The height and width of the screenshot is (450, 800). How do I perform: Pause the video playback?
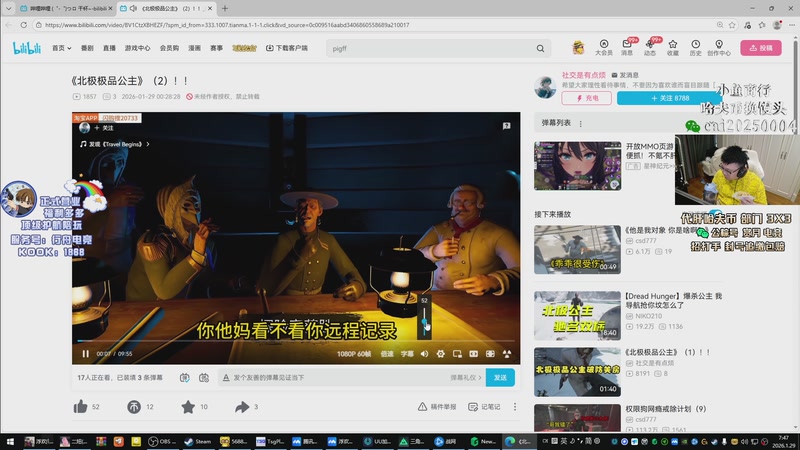[86, 354]
